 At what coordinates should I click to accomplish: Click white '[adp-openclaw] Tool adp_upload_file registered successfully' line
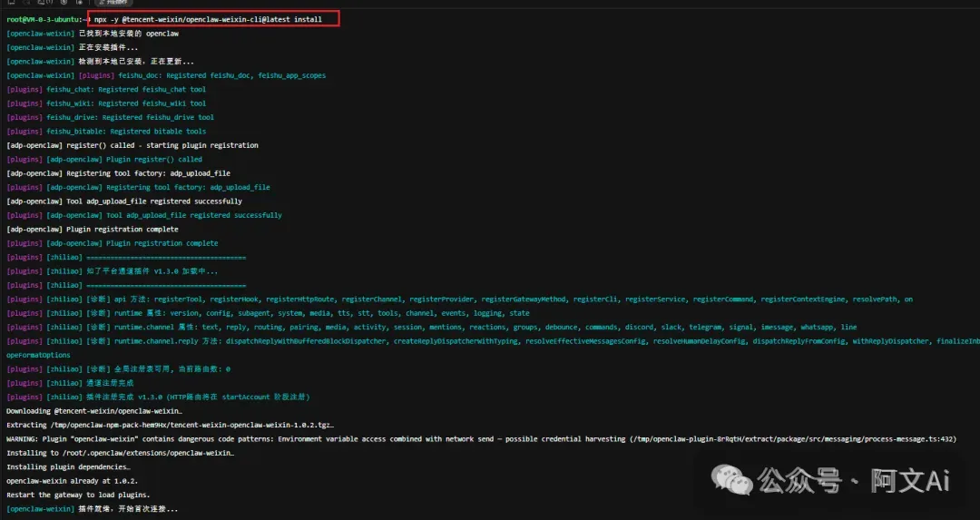124,201
